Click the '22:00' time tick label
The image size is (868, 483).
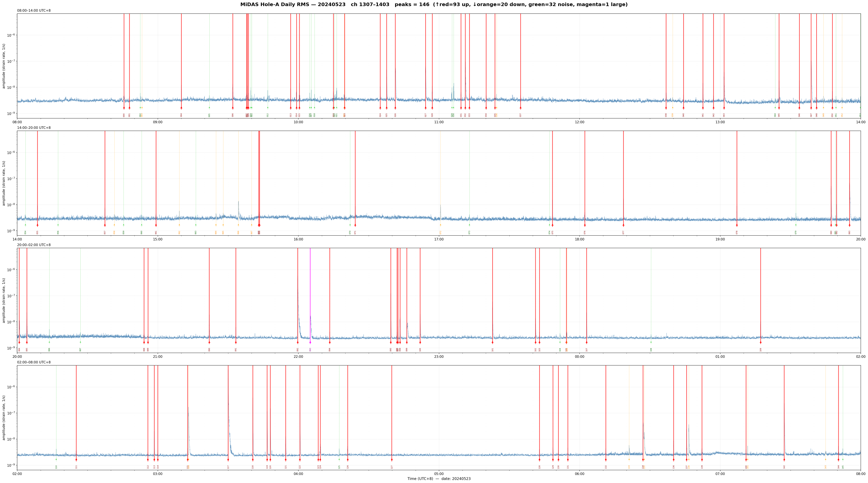pyautogui.click(x=298, y=356)
